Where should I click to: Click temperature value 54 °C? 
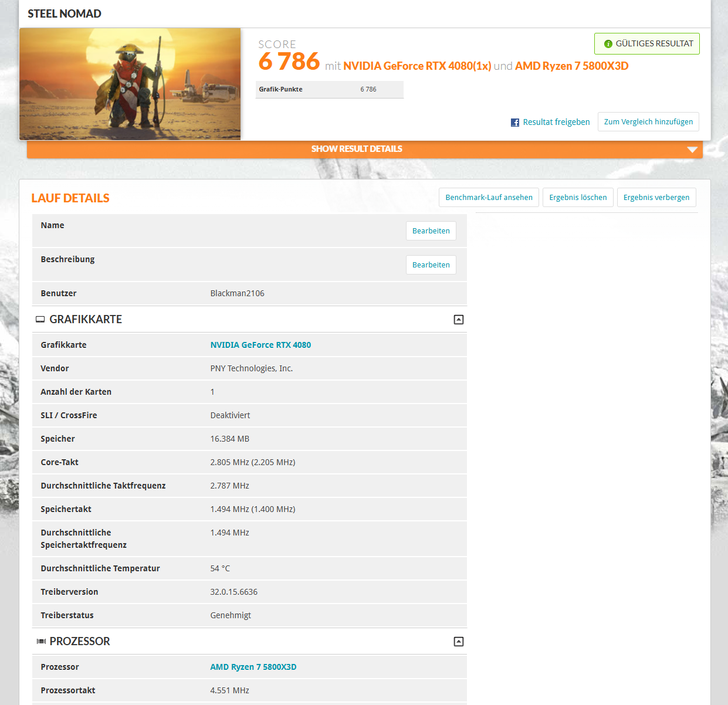click(220, 568)
